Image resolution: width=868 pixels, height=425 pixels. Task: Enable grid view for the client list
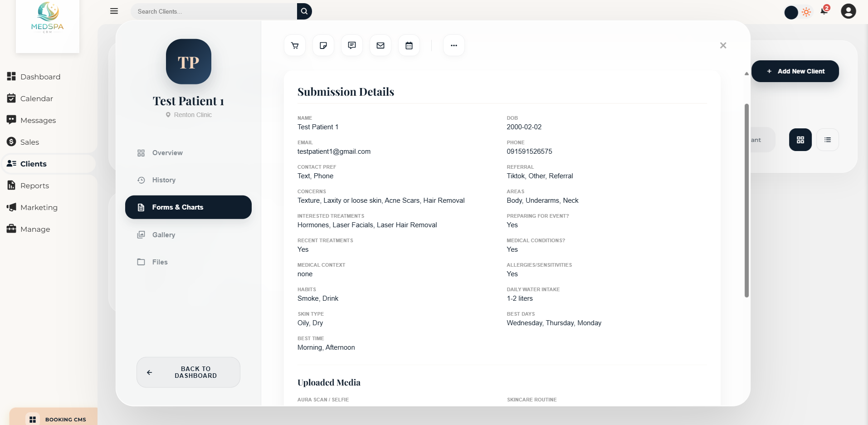click(x=800, y=139)
